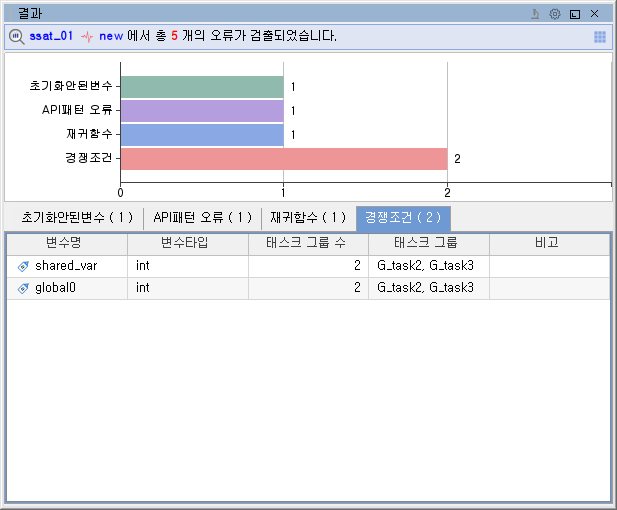Click the magnifier icon beside ssat_01

(x=17, y=36)
